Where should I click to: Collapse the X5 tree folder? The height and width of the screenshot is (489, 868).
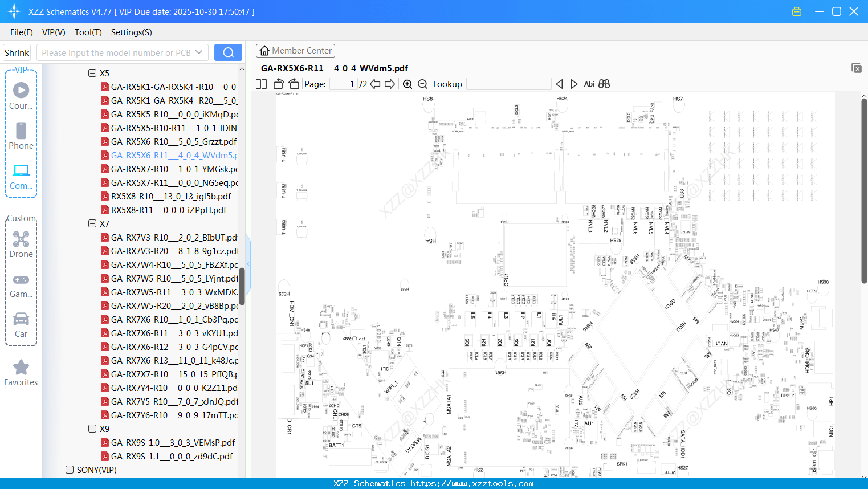[x=92, y=73]
